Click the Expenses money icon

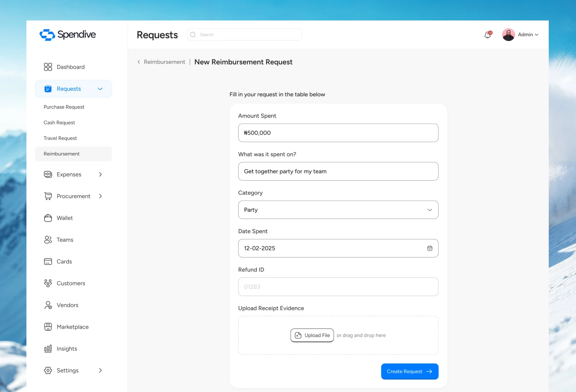(x=48, y=174)
